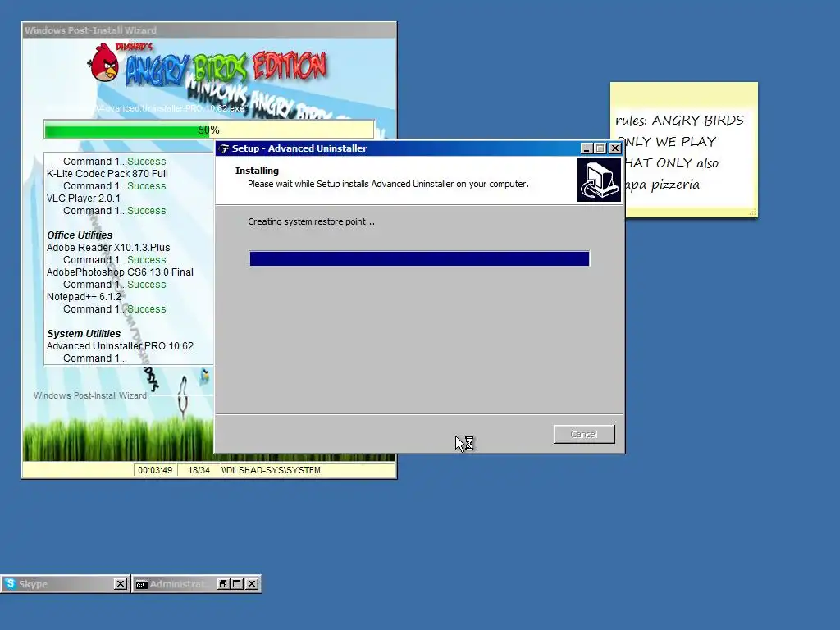Click the Windows Post-Install Wizard footer label

click(90, 395)
